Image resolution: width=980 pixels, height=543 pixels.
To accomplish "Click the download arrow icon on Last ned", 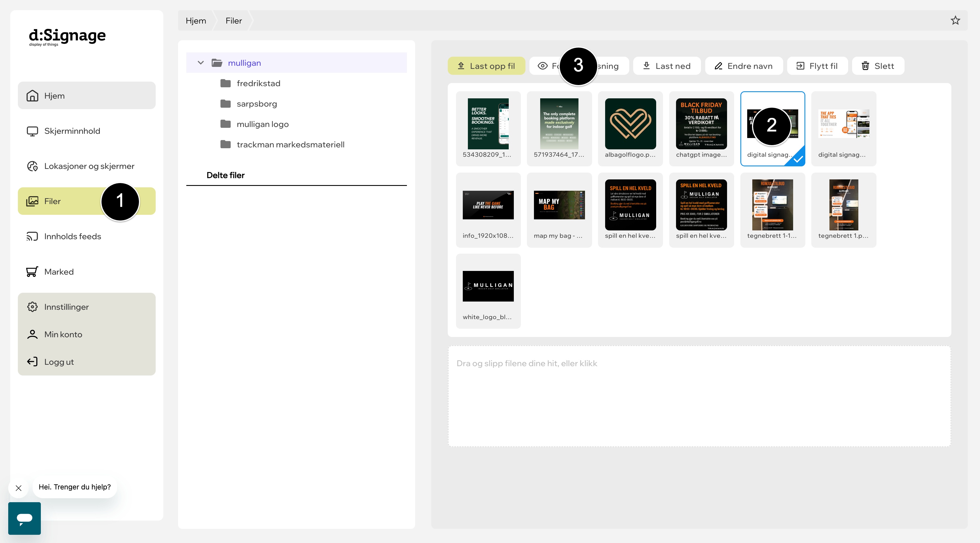I will (646, 66).
